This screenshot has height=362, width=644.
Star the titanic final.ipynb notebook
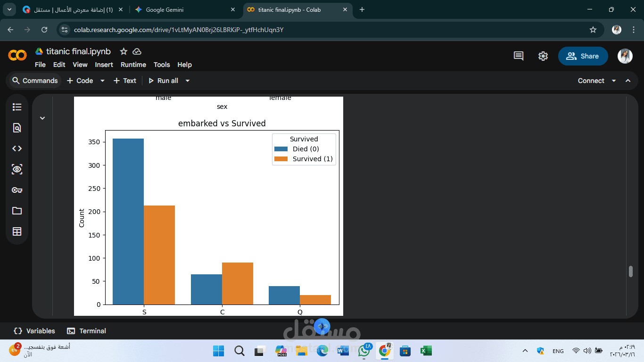[x=124, y=51]
